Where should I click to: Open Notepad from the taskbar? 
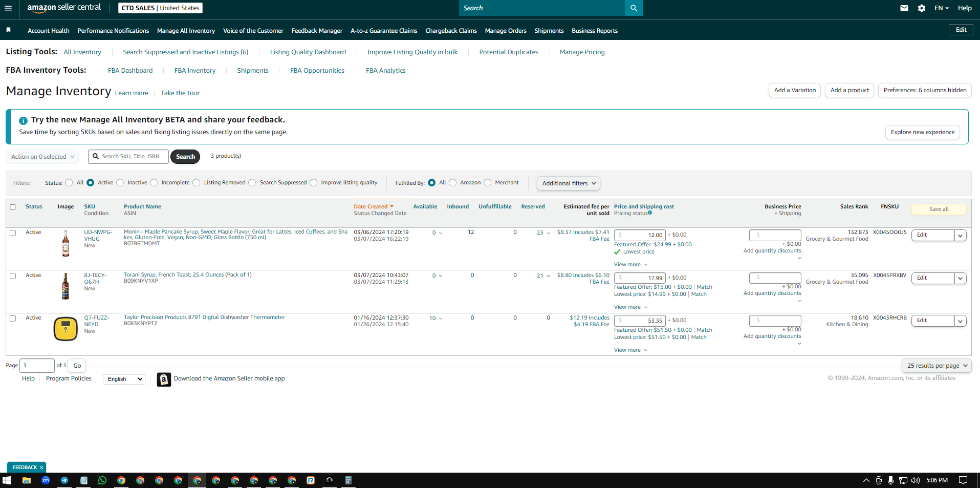[83, 480]
